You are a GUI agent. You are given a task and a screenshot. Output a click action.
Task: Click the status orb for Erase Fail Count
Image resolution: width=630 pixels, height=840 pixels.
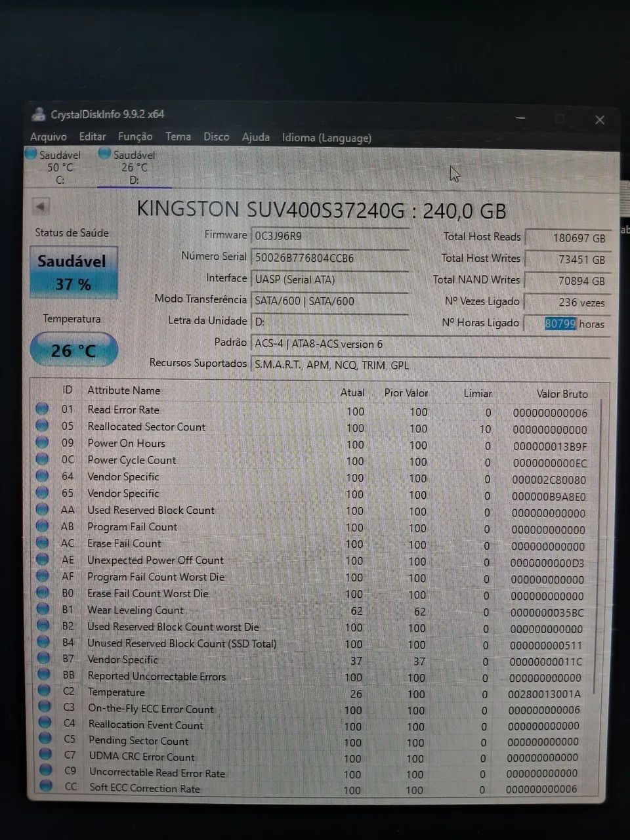click(x=43, y=542)
